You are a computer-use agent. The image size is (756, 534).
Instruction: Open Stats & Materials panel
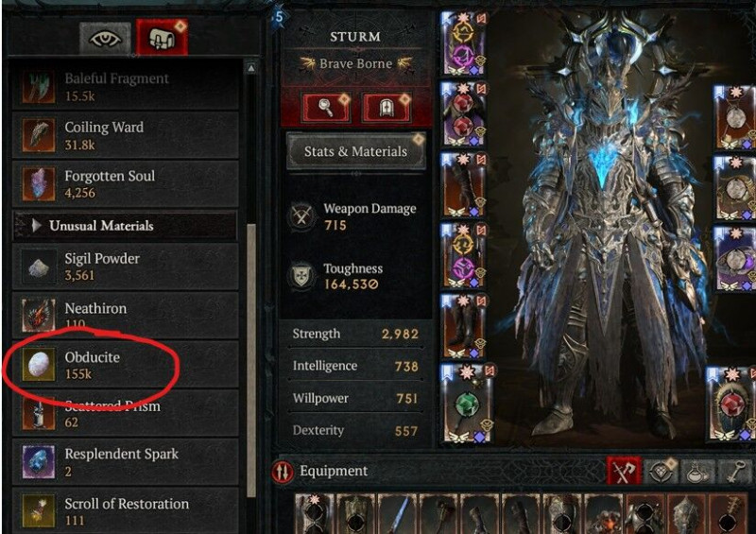click(356, 151)
